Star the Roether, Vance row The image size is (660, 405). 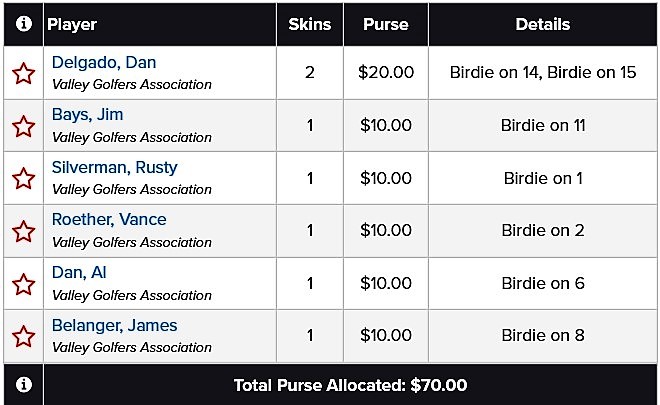[24, 232]
